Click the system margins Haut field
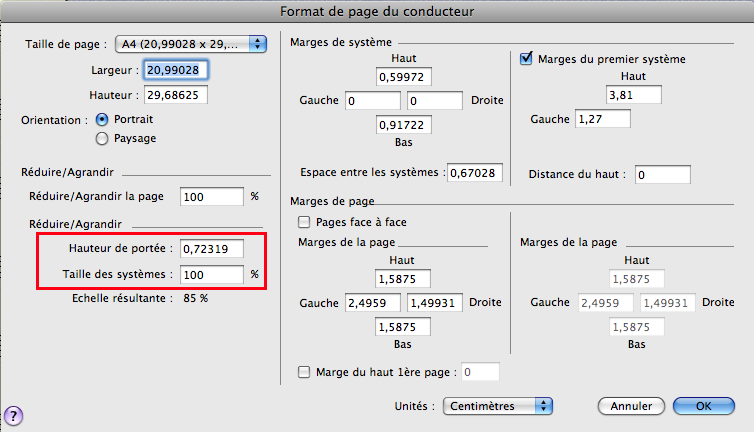The height and width of the screenshot is (432, 754). pyautogui.click(x=405, y=77)
